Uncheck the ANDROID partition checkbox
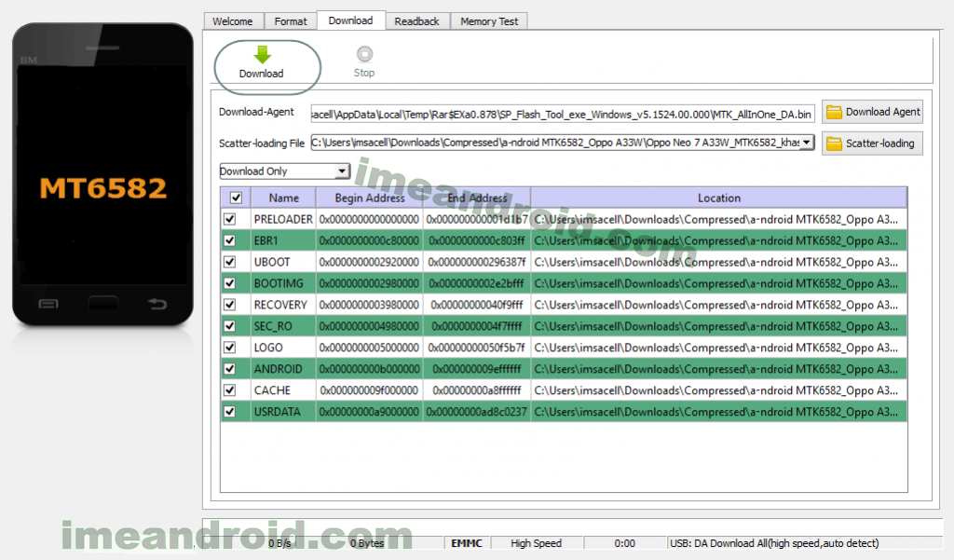This screenshot has height=560, width=954. [229, 369]
